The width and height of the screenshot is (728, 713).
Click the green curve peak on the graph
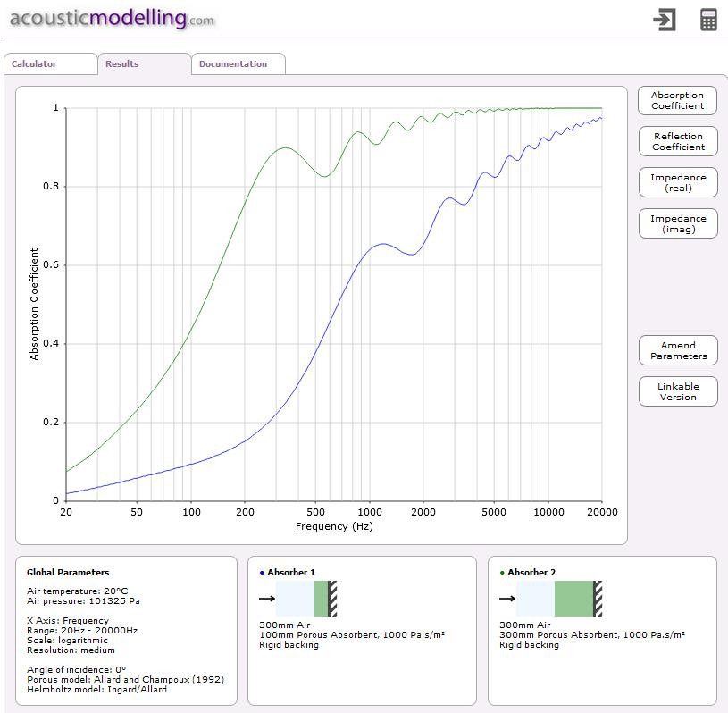tap(285, 148)
